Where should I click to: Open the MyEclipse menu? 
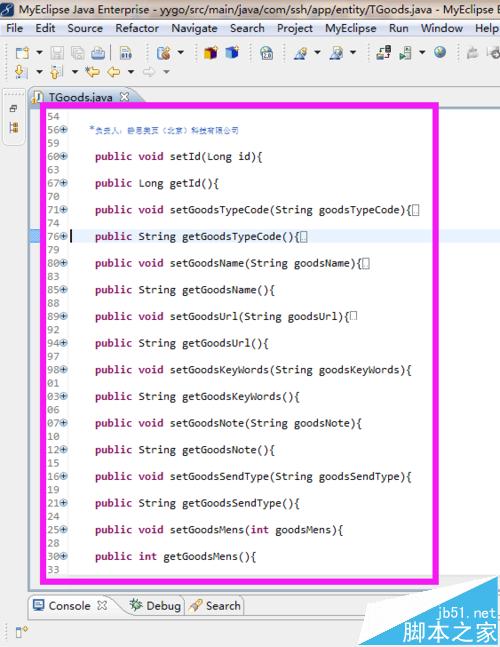pos(351,28)
